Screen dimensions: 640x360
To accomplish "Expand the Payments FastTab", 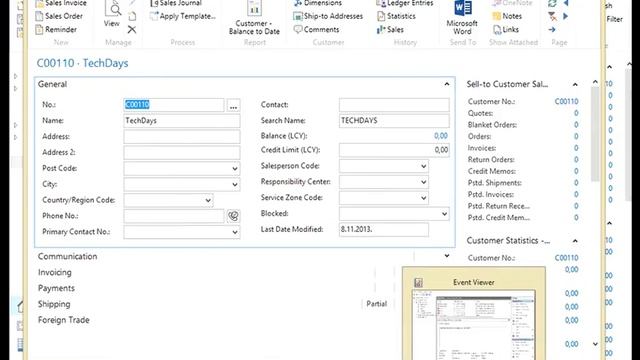I will (56, 288).
